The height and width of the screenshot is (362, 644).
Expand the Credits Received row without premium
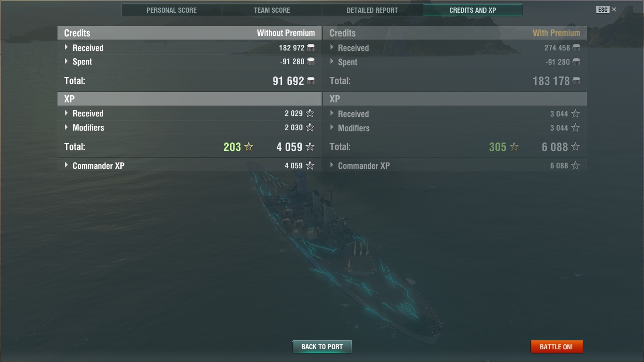point(190,48)
